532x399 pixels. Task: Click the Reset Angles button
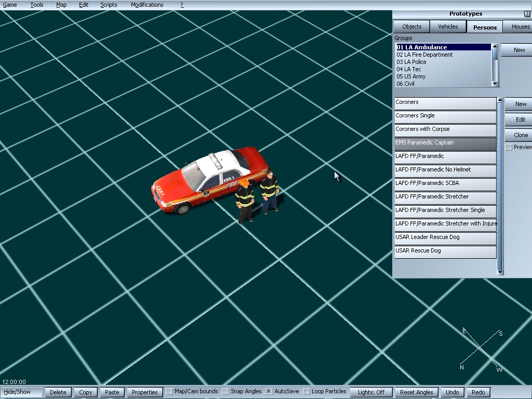416,392
